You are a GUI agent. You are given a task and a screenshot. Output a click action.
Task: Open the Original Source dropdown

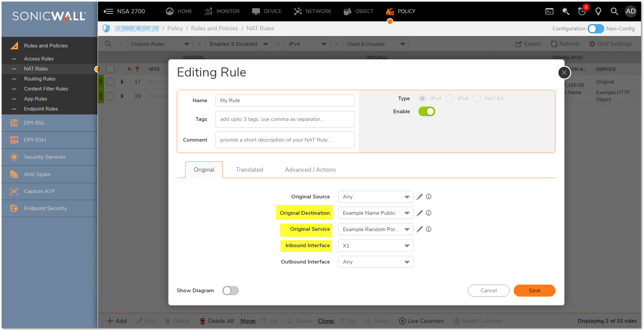click(375, 197)
